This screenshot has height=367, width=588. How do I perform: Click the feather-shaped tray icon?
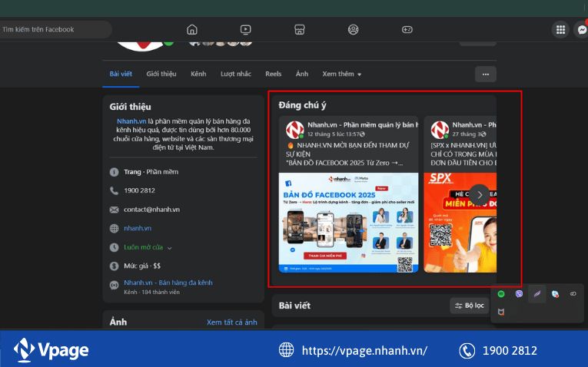coord(537,294)
